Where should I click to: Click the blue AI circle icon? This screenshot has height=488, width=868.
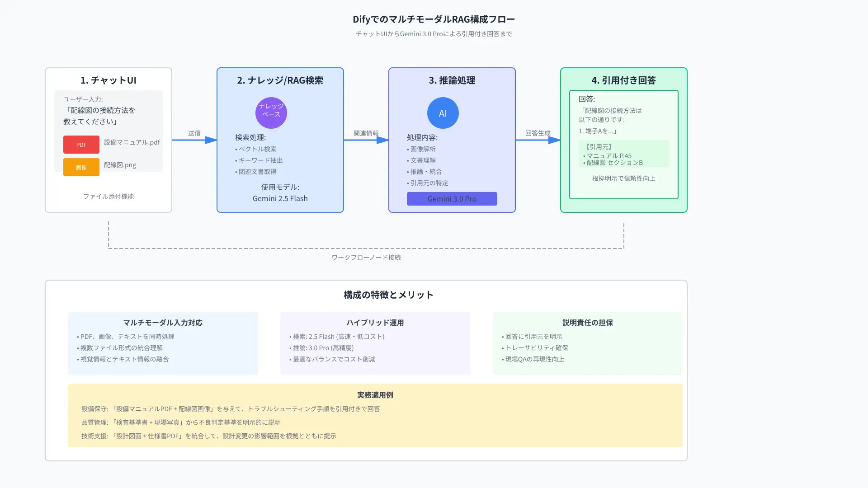pyautogui.click(x=443, y=113)
